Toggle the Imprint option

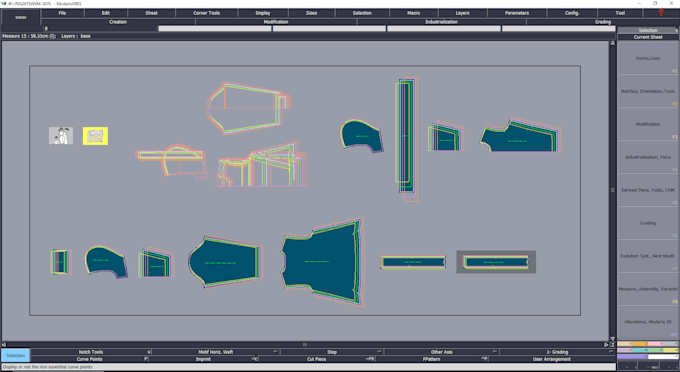[203, 359]
